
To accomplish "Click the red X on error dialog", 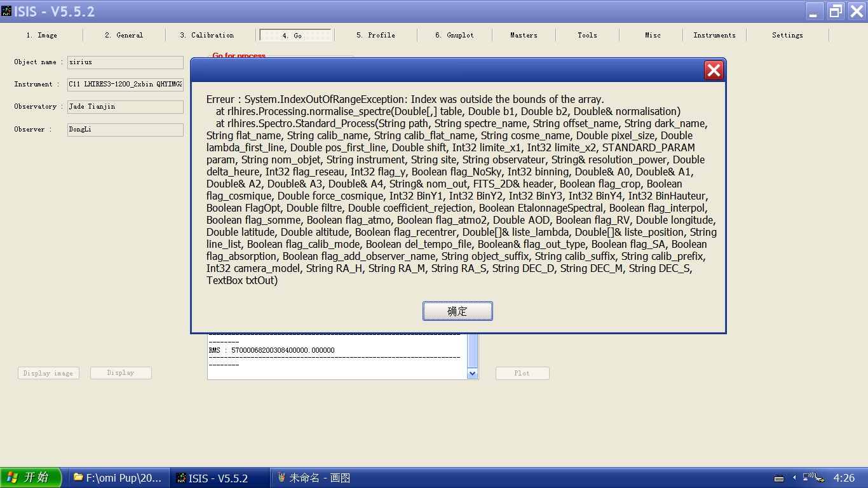I will pos(714,71).
